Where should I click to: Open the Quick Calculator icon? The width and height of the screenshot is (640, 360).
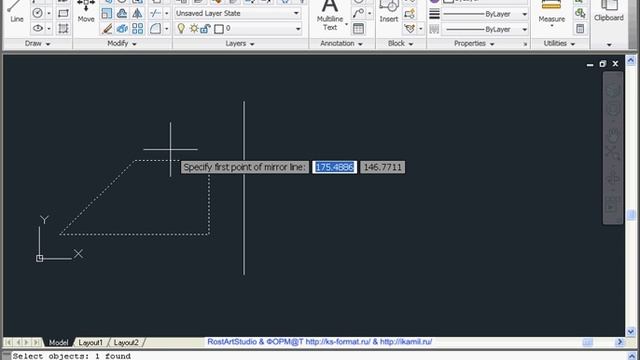pos(580,28)
